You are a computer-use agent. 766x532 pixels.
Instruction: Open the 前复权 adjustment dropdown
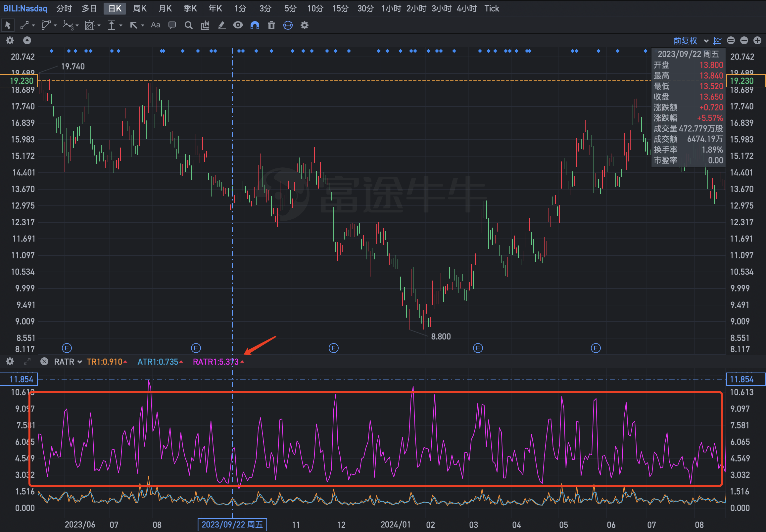tap(691, 41)
